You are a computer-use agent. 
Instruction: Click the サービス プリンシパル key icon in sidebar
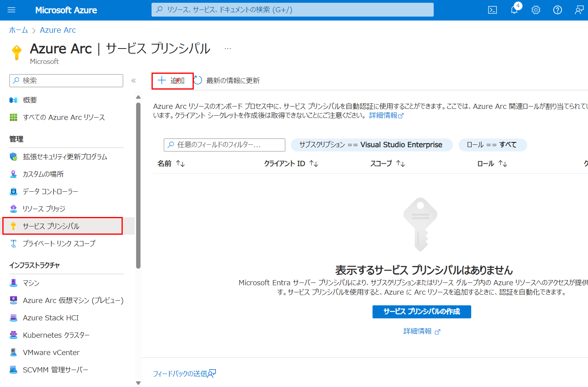pos(13,226)
